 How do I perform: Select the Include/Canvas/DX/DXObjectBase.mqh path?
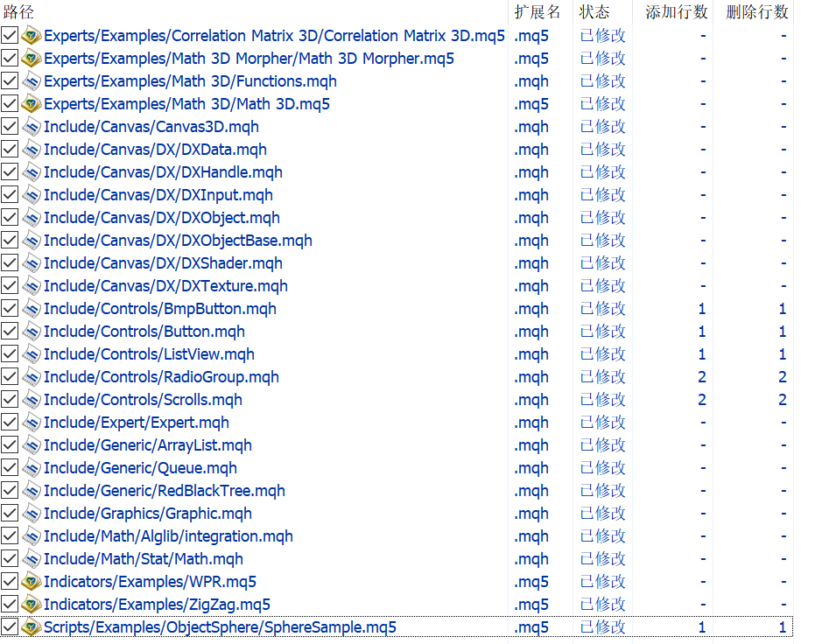click(179, 241)
